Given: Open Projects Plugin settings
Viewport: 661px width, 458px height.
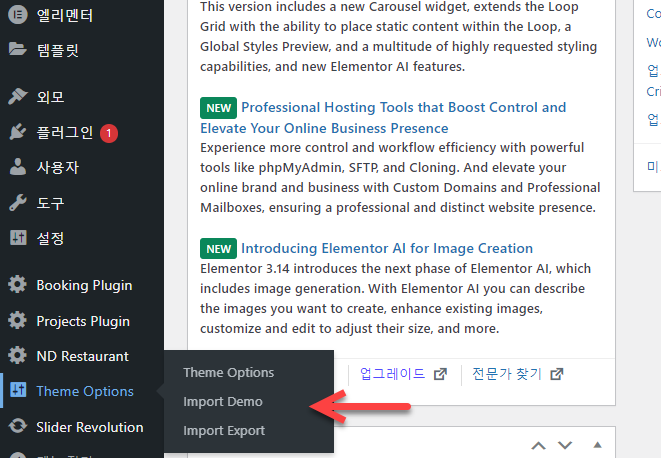Looking at the screenshot, I should pos(82,321).
